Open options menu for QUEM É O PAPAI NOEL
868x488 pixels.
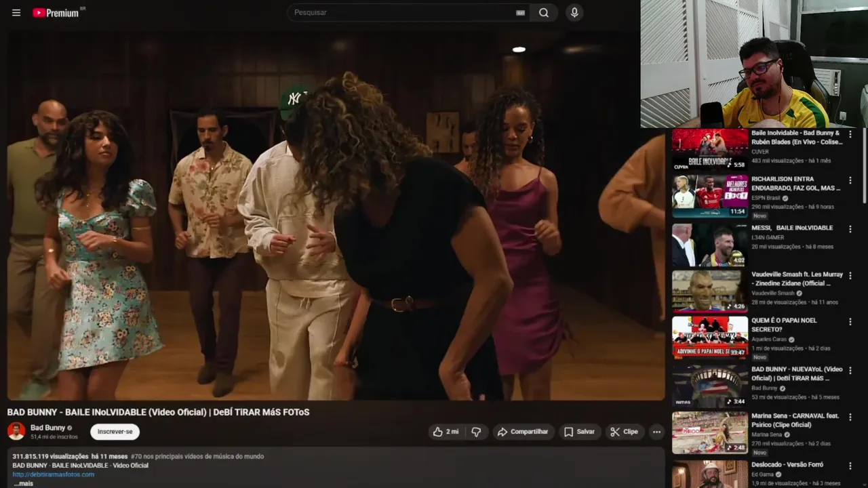(850, 321)
